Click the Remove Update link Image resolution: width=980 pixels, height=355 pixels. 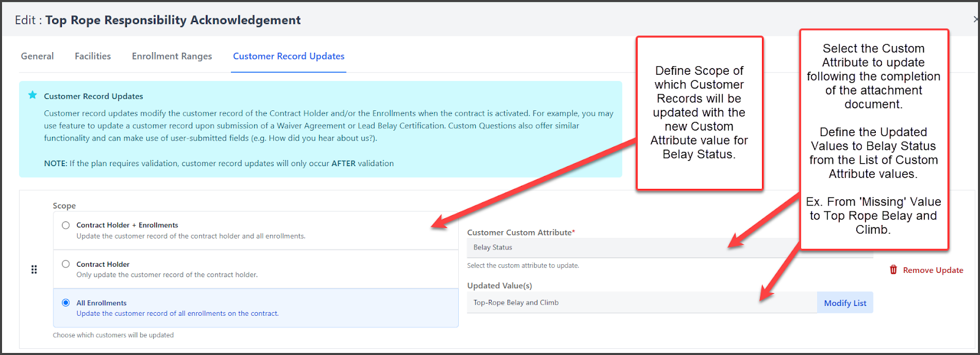pos(933,270)
